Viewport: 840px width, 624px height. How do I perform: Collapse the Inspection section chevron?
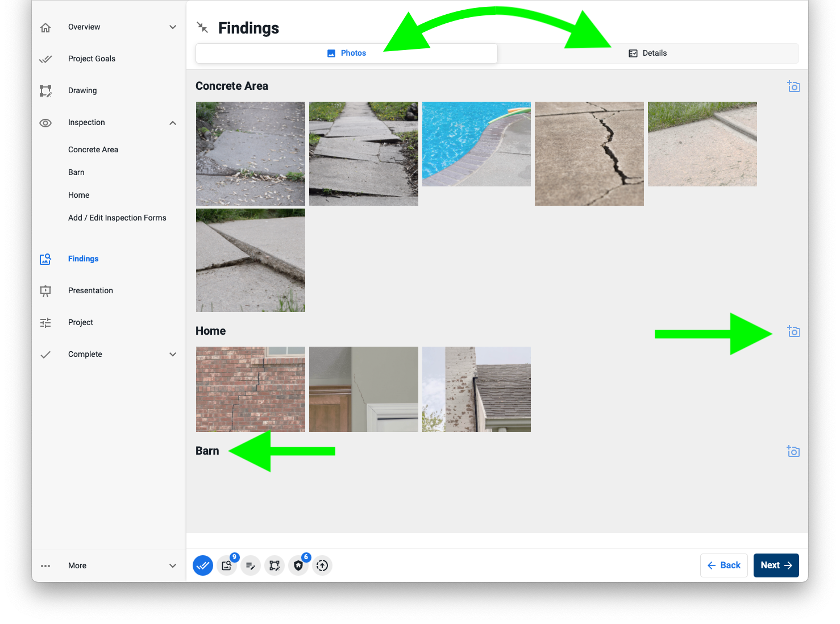173,123
